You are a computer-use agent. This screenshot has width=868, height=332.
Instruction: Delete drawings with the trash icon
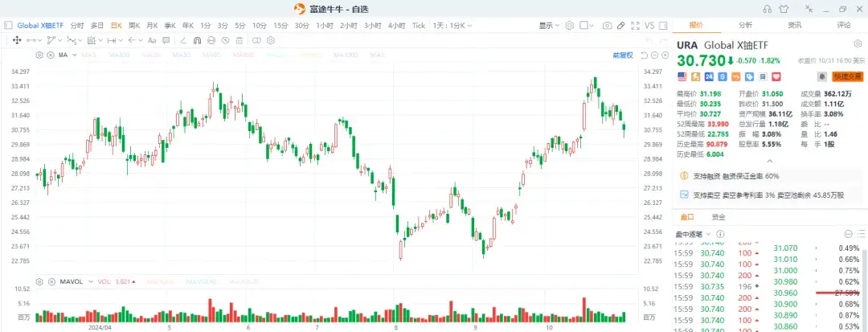pos(240,40)
